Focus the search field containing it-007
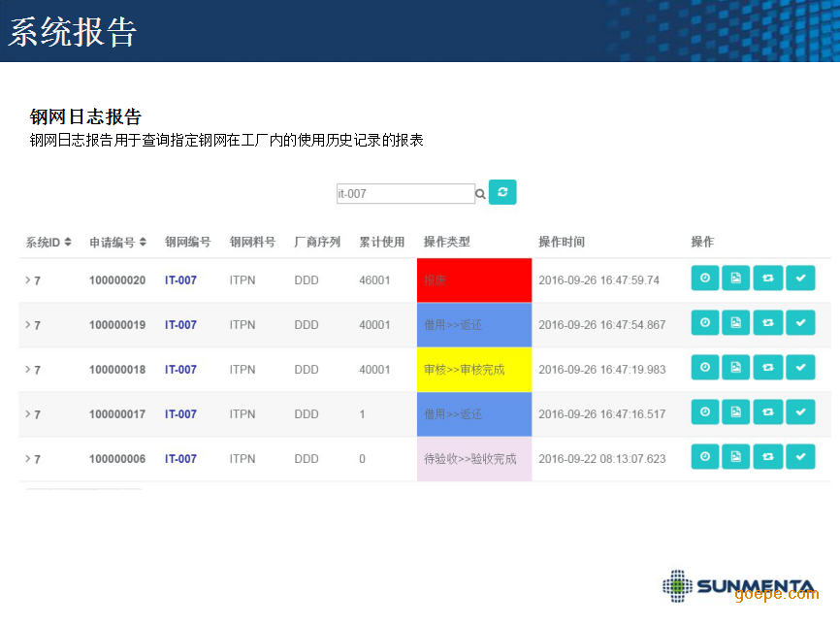840x624 pixels. (404, 194)
